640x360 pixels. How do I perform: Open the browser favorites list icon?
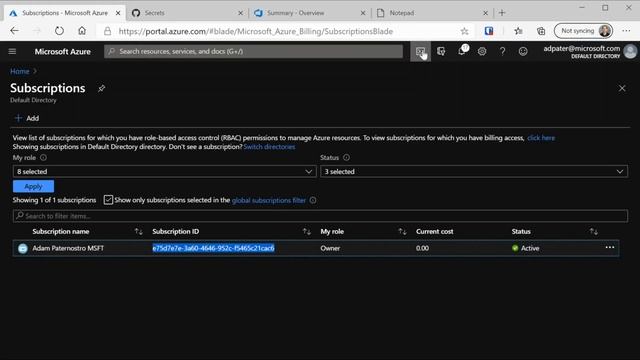(x=518, y=31)
